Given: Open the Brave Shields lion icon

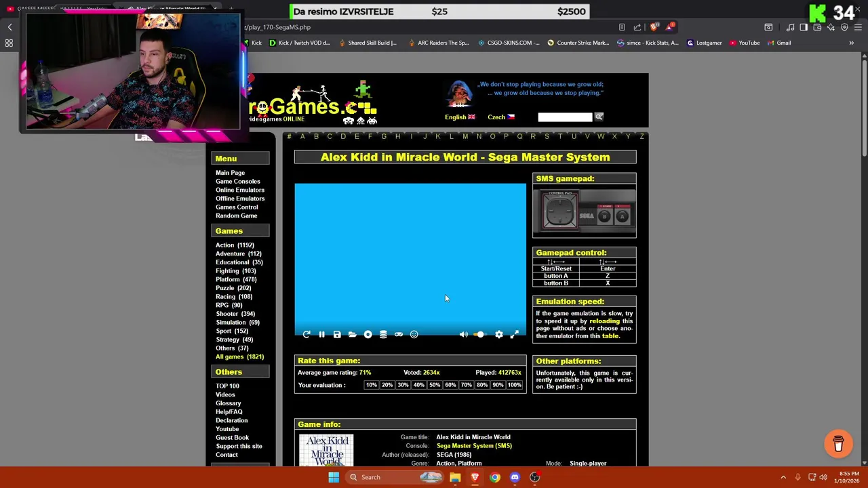Looking at the screenshot, I should [654, 27].
